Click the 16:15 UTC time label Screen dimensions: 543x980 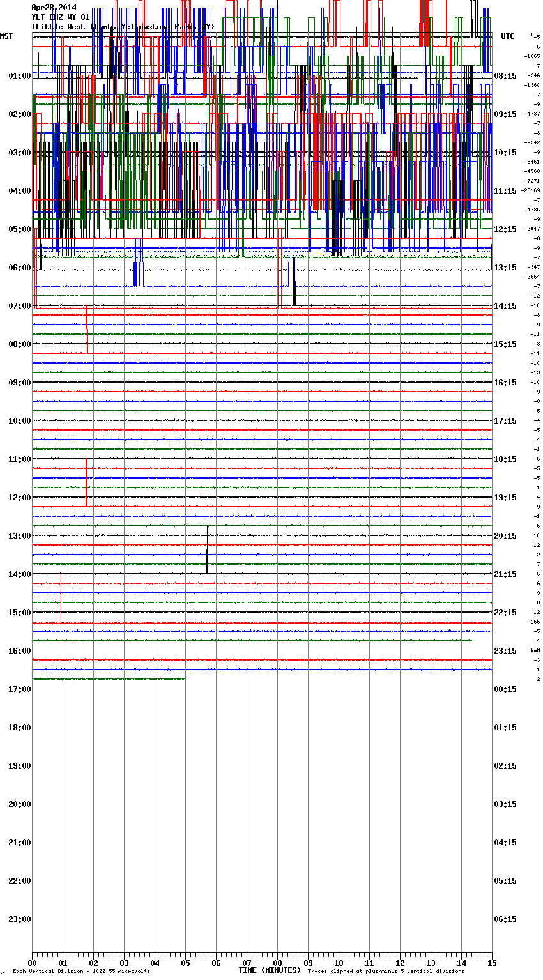[x=505, y=383]
